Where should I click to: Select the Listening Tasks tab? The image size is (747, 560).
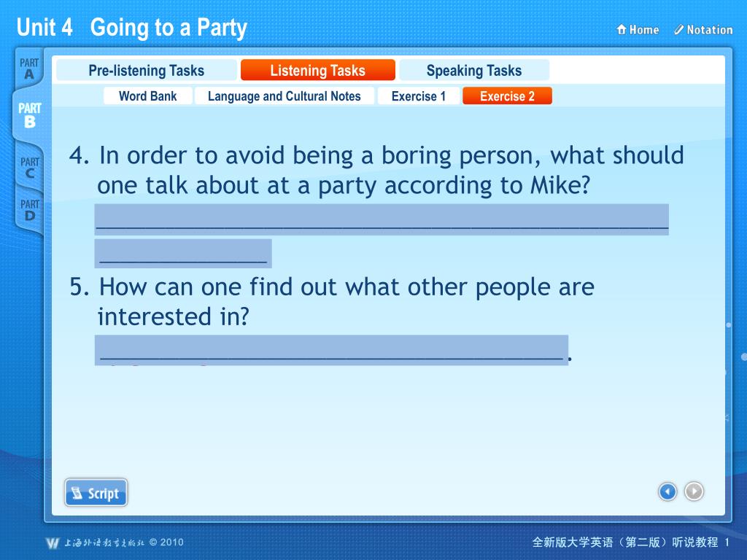coord(318,71)
